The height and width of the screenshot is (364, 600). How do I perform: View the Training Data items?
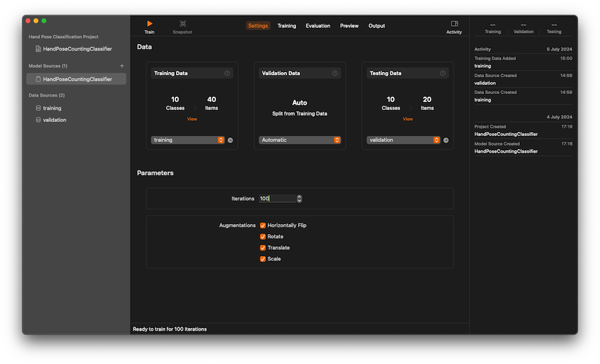click(x=192, y=119)
